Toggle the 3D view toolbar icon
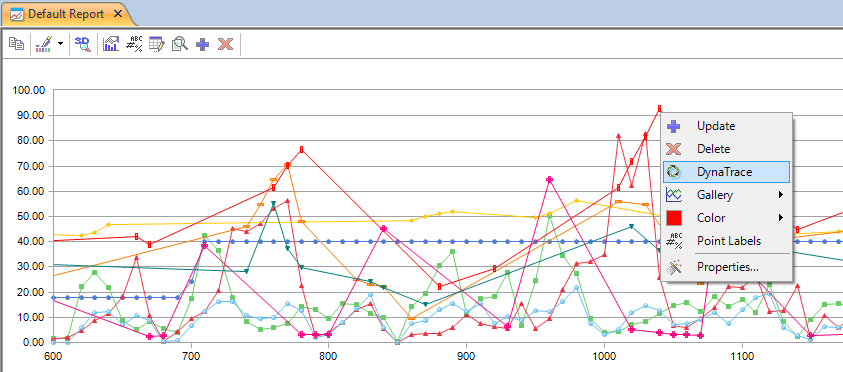 pyautogui.click(x=83, y=44)
